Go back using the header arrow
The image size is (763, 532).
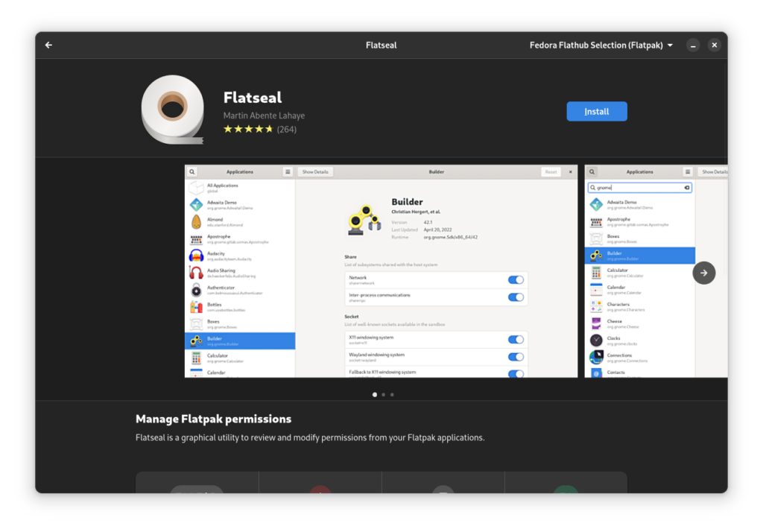[48, 45]
